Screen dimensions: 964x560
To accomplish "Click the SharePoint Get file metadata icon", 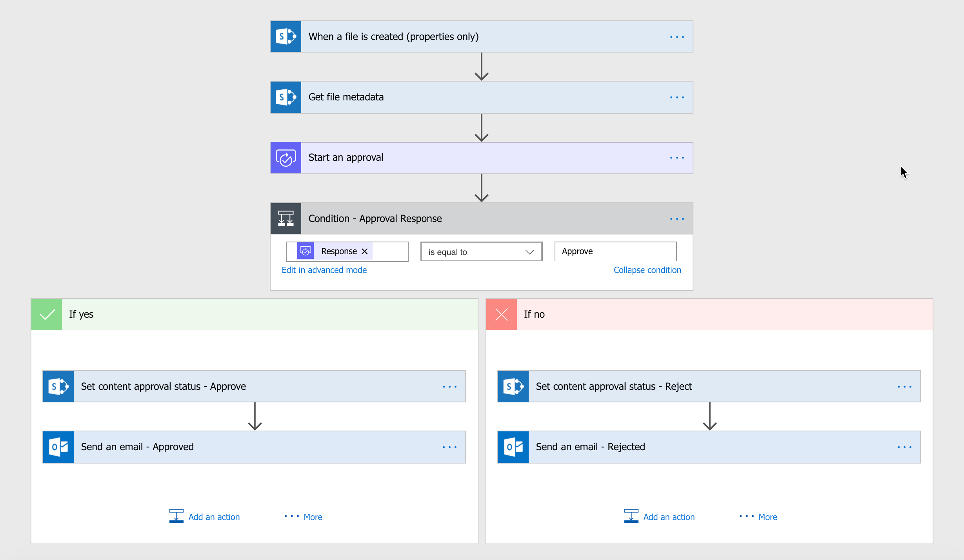I will [287, 96].
